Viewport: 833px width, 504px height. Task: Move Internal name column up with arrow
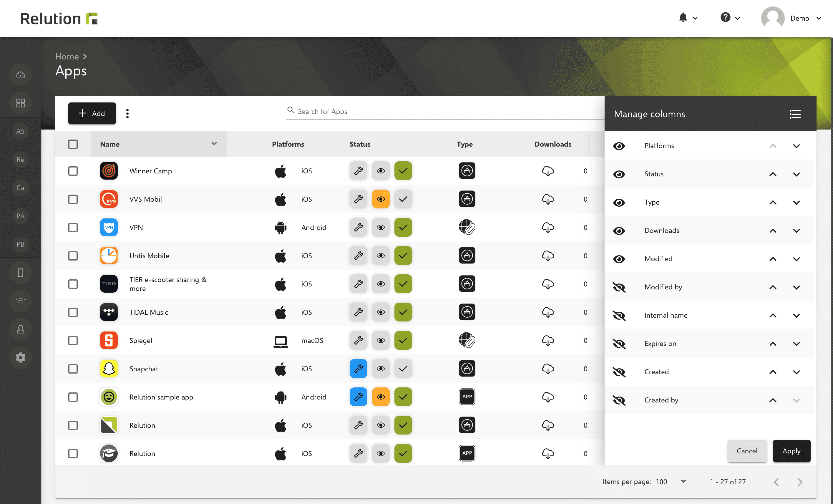(x=773, y=316)
